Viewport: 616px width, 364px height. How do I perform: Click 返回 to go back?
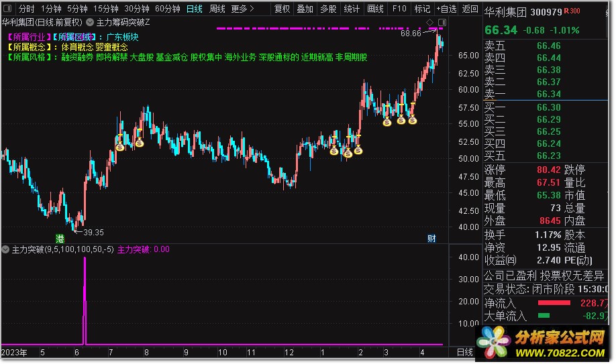tap(470, 9)
